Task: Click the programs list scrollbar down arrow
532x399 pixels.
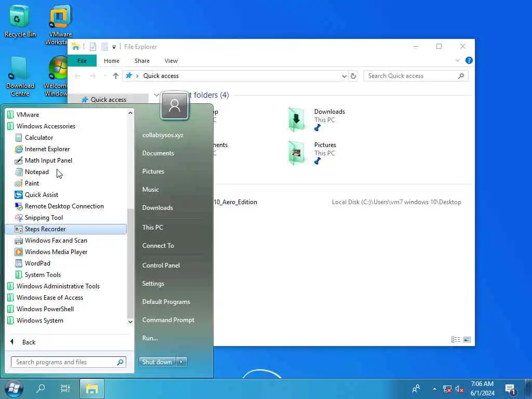Action: pos(130,322)
